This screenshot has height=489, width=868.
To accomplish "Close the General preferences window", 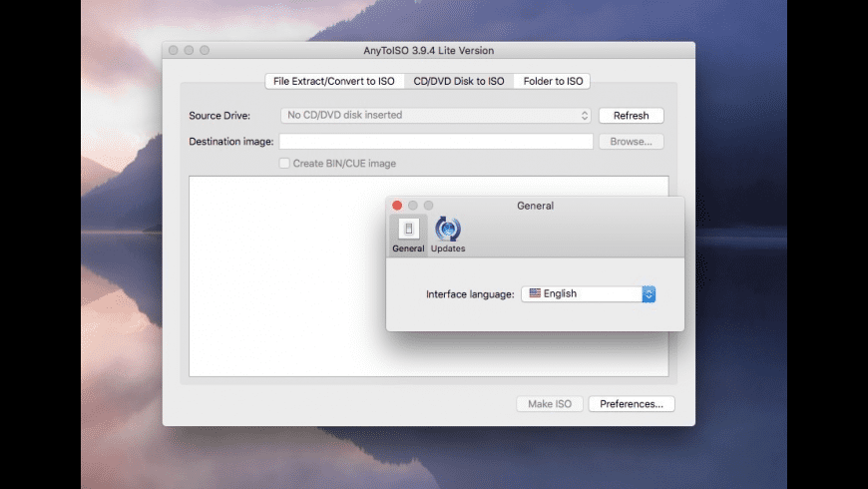I will pyautogui.click(x=397, y=206).
